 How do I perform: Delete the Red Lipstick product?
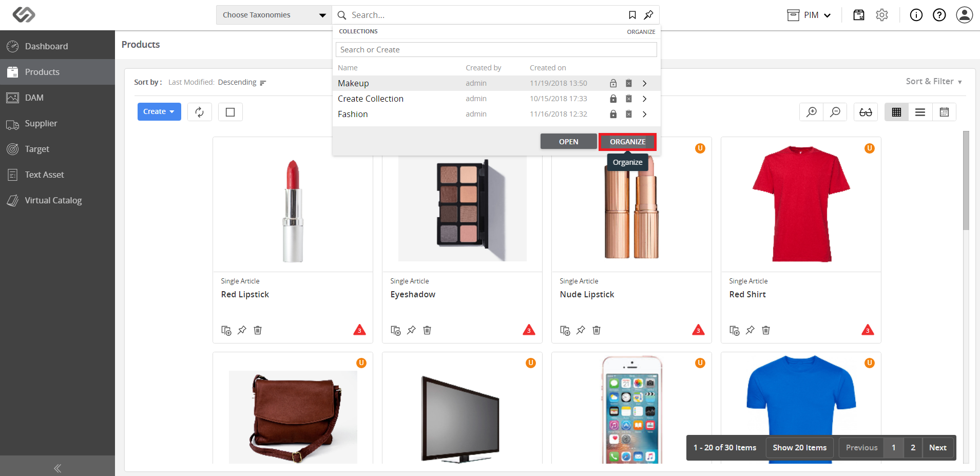point(258,330)
